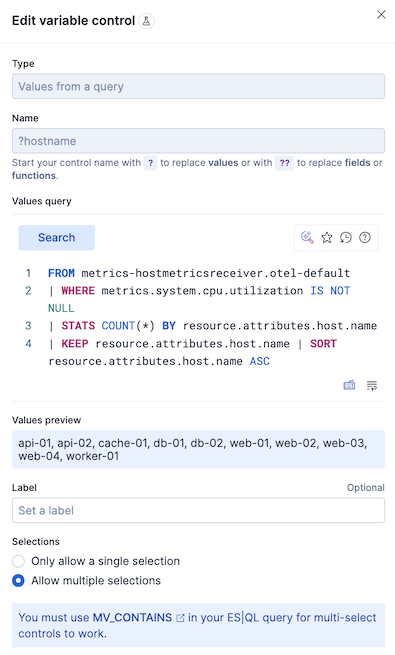The width and height of the screenshot is (395, 655).
Task: Open the MV_CONTAINS documentation link
Action: [138, 617]
